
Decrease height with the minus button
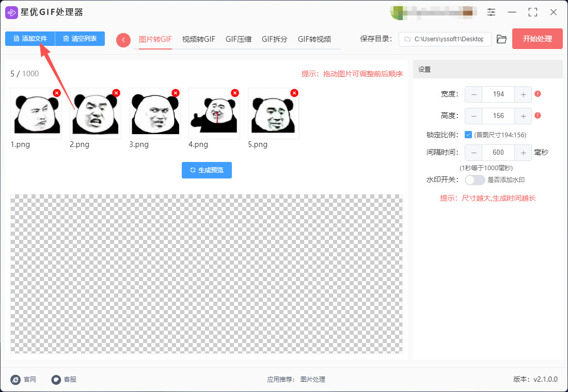474,116
